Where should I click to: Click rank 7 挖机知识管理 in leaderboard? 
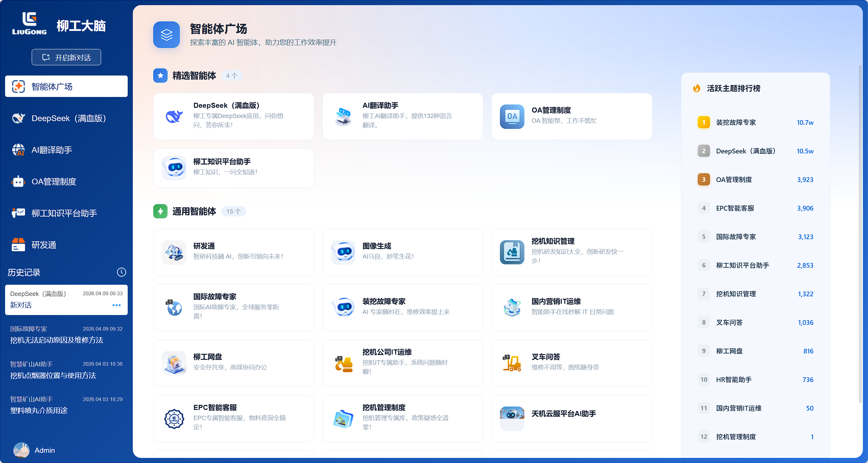pos(756,294)
